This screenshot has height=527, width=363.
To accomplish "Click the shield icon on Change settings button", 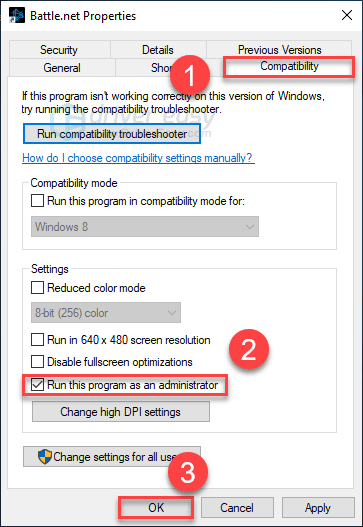I will tap(44, 457).
